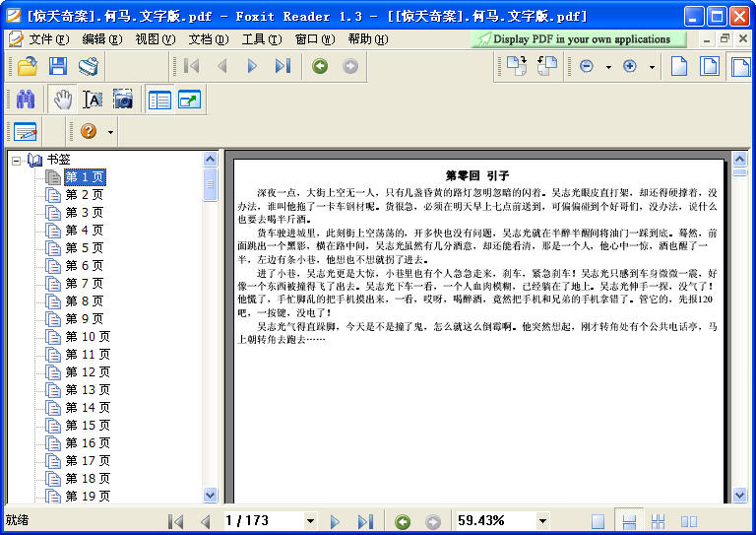
Task: Collapse the 书签 bookmark tree
Action: (16, 161)
